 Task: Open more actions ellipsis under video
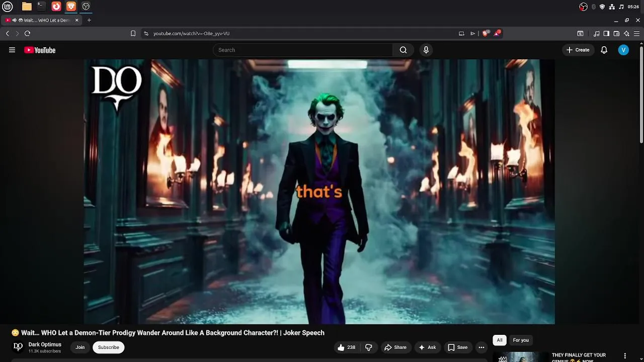tap(481, 347)
